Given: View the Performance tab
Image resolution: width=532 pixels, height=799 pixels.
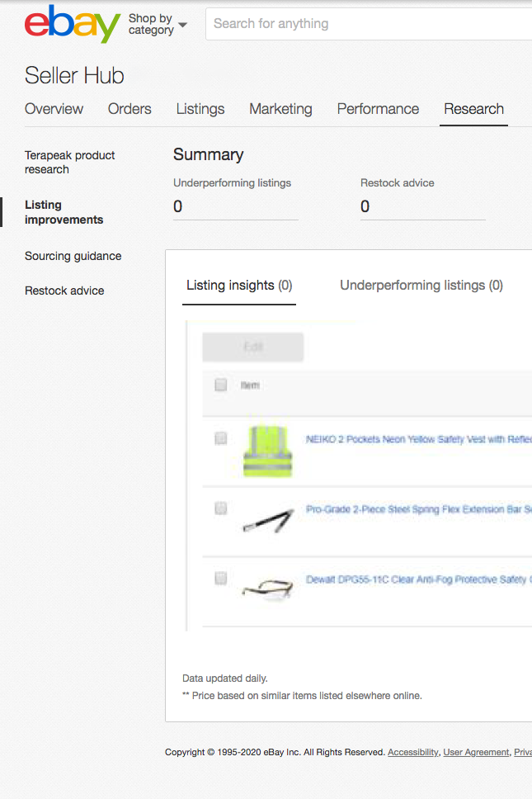Looking at the screenshot, I should [x=378, y=108].
